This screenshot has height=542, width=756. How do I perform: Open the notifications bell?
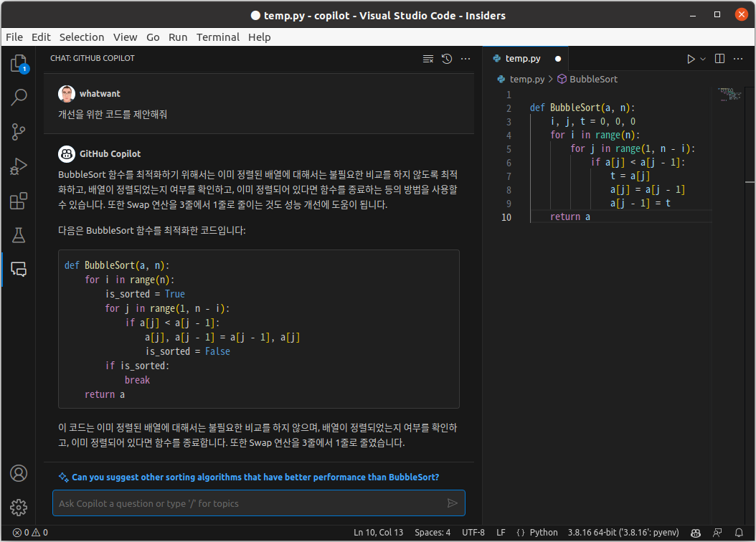coord(739,533)
